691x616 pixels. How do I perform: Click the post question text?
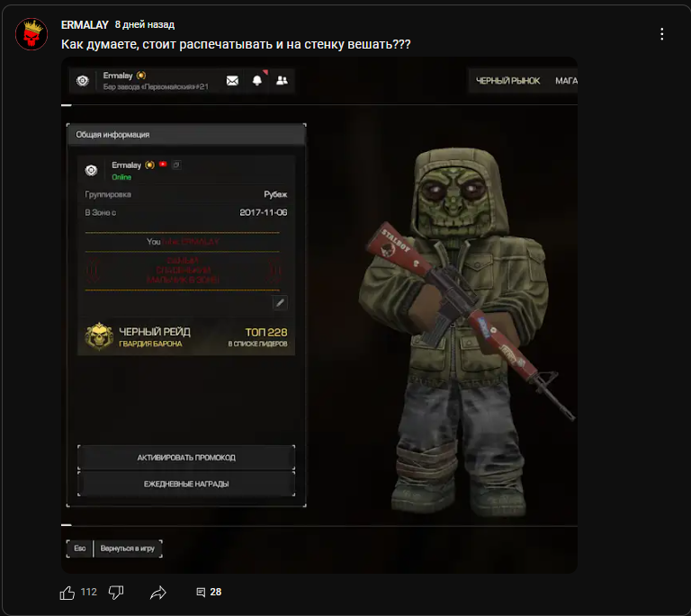(x=236, y=44)
